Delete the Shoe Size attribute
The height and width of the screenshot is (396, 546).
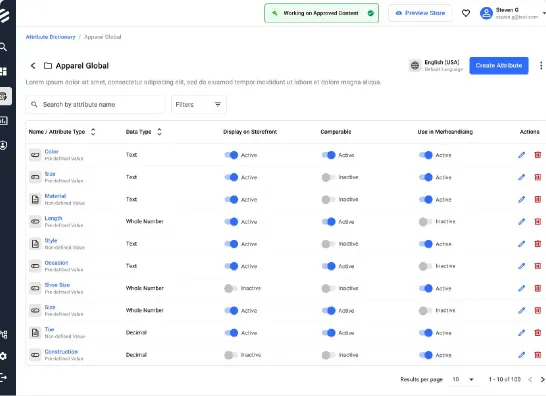538,288
